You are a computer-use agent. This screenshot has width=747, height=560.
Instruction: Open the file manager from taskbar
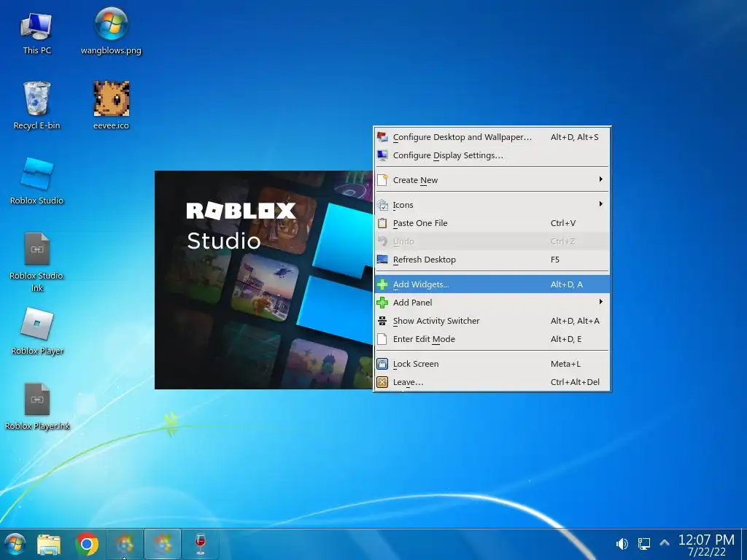click(49, 544)
